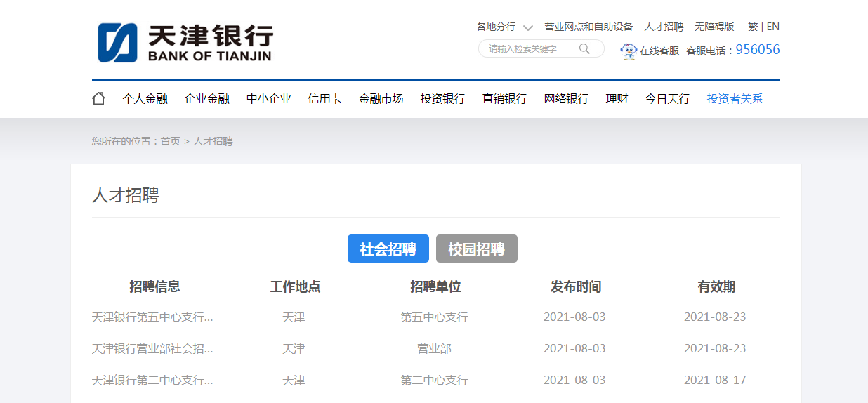Open 金融市场 menu
This screenshot has width=868, height=403.
[x=381, y=99]
